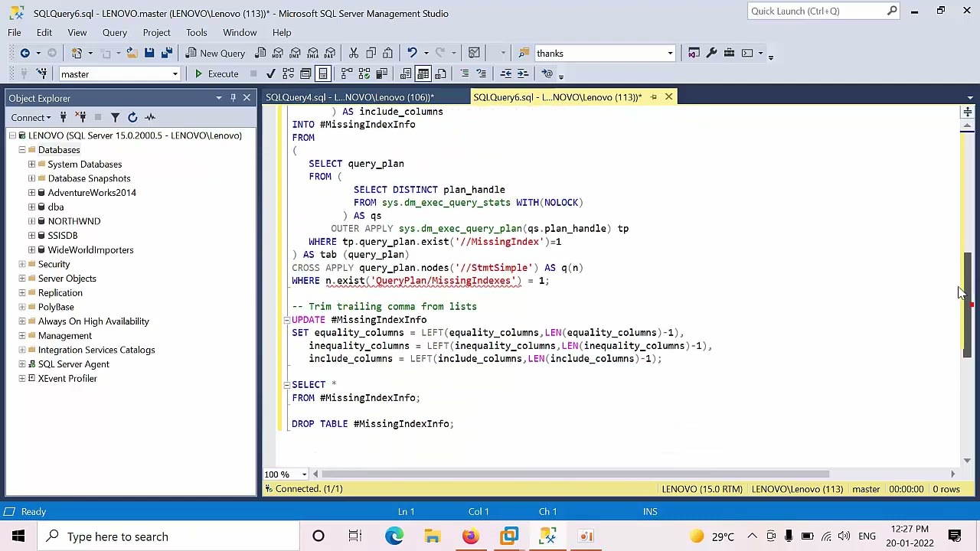
Task: Click the Decrease Indent icon
Action: (x=505, y=73)
